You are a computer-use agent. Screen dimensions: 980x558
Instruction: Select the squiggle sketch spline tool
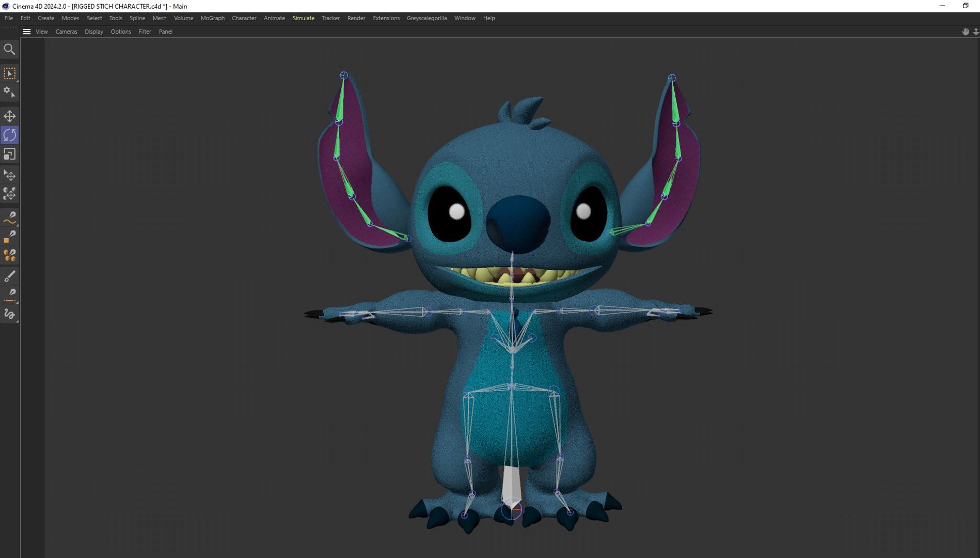click(x=9, y=314)
